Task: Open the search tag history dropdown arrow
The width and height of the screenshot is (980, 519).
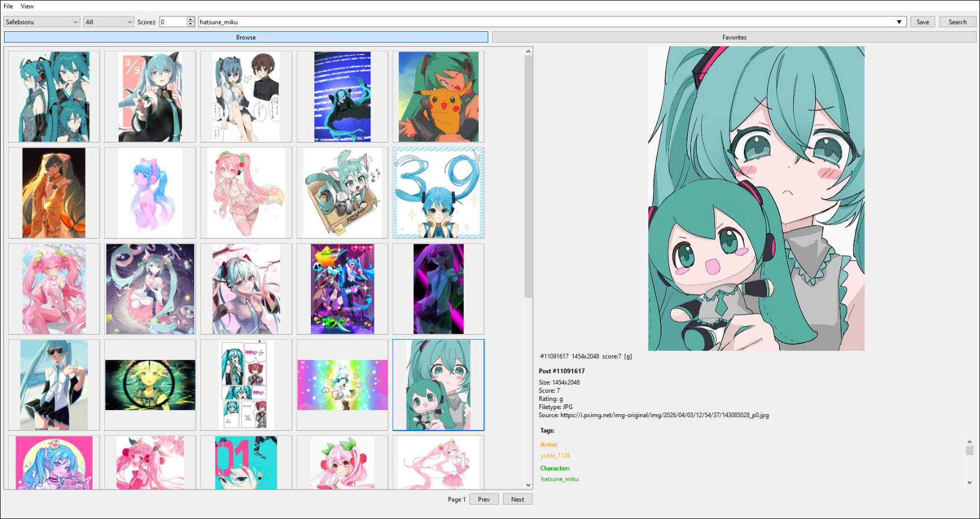Action: tap(899, 22)
